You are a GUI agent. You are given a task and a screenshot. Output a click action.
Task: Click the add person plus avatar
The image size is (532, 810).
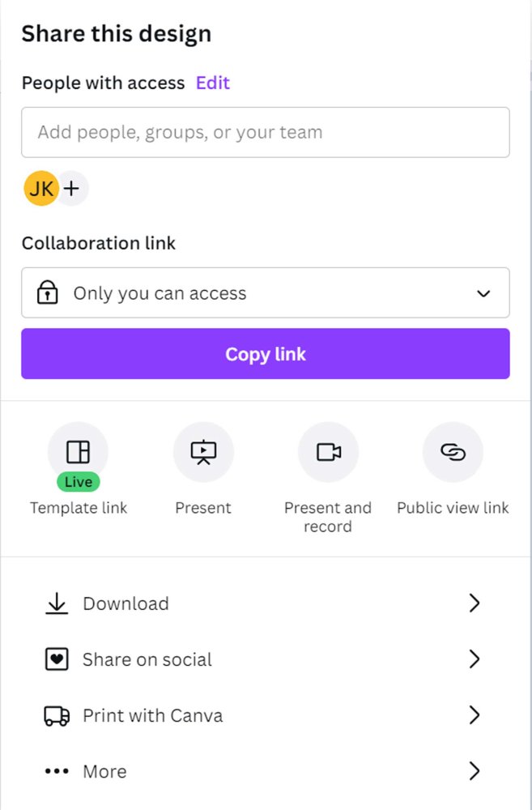click(71, 188)
